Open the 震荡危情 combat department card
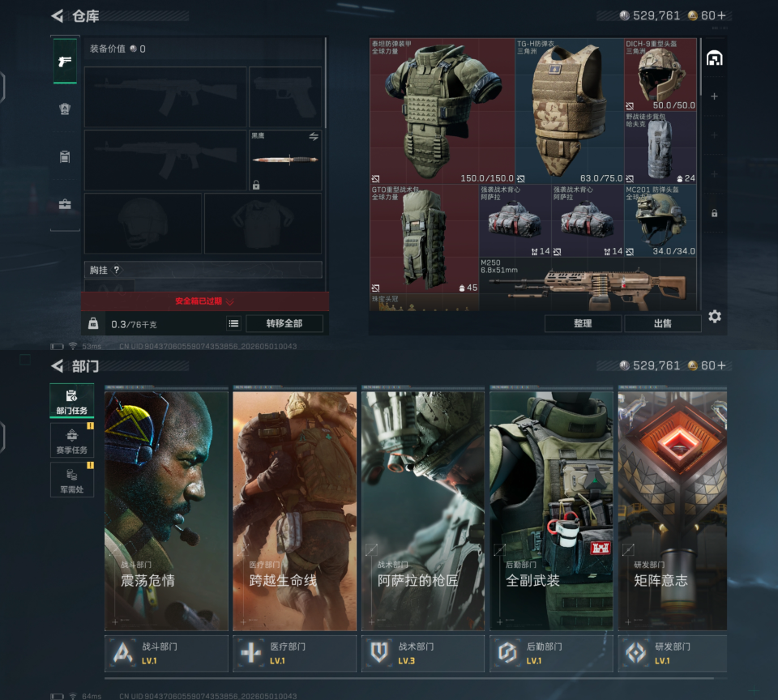The width and height of the screenshot is (778, 700). point(166,510)
